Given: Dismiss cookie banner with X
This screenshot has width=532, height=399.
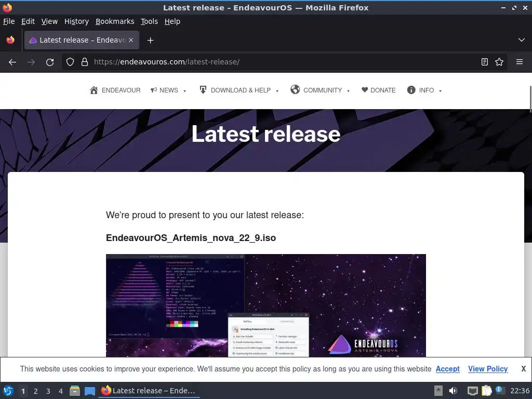Looking at the screenshot, I should 524,369.
